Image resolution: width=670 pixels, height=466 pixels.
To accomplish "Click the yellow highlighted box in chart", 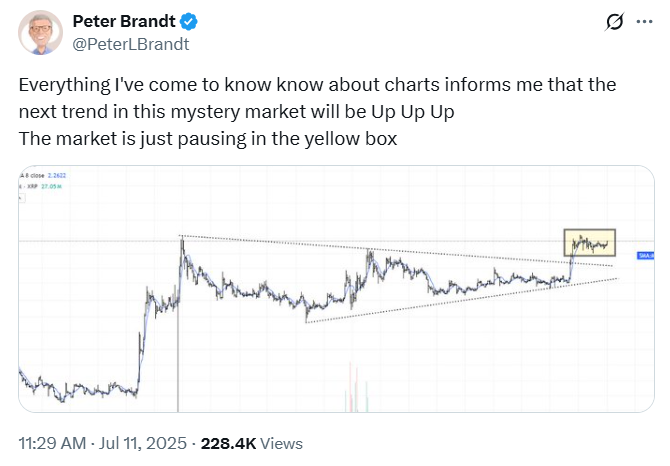I will 590,243.
